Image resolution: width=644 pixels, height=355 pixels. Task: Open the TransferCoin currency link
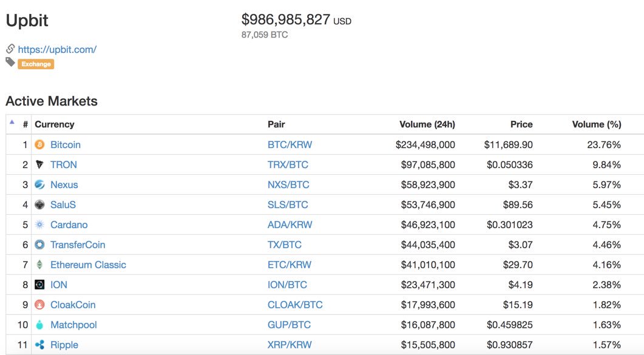(78, 245)
